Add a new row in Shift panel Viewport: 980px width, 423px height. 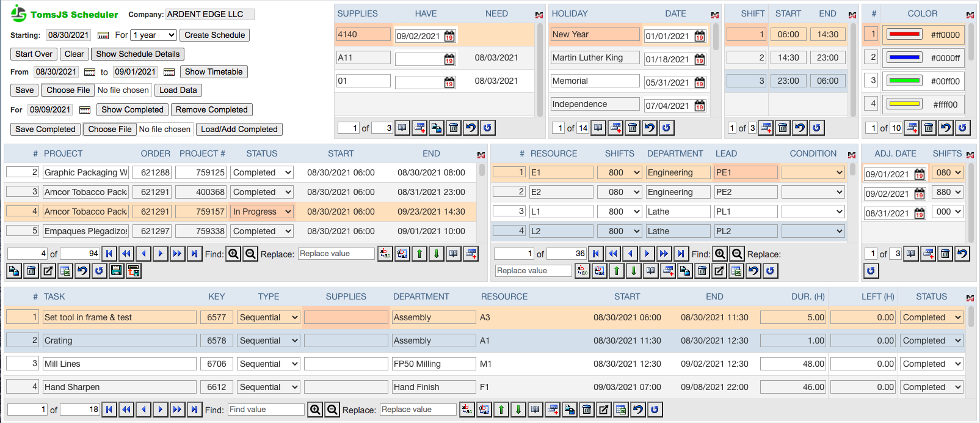766,128
